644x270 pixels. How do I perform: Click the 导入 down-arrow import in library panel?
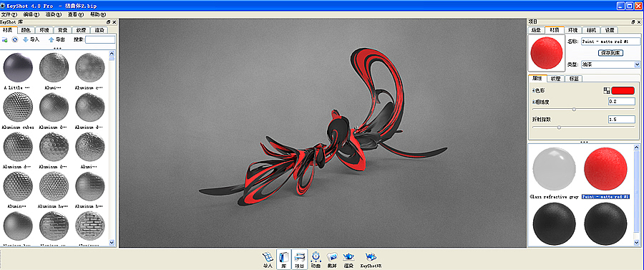tap(31, 39)
